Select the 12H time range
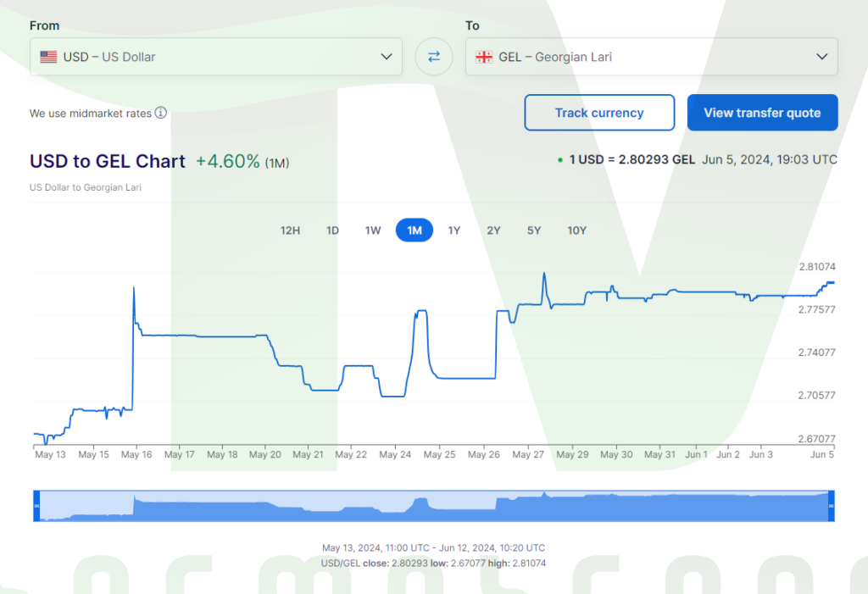This screenshot has height=594, width=868. pyautogui.click(x=290, y=230)
